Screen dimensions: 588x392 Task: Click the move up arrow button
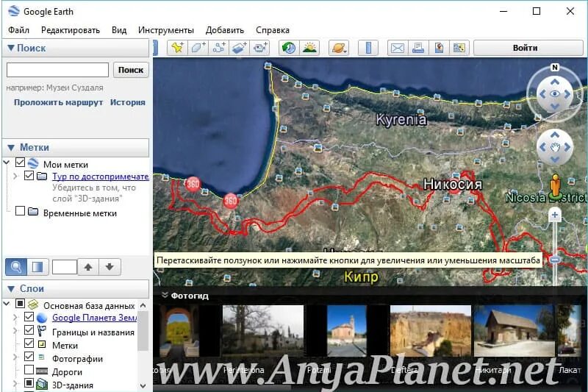tap(88, 267)
